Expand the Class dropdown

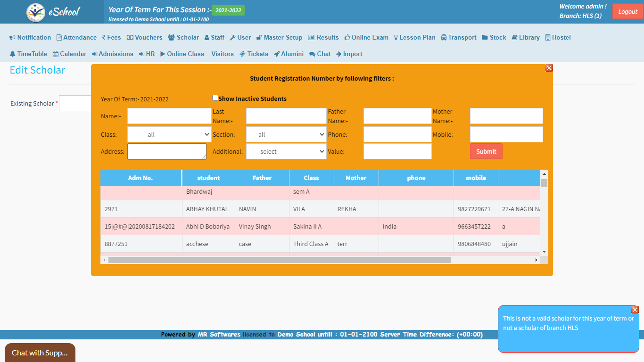pos(169,134)
